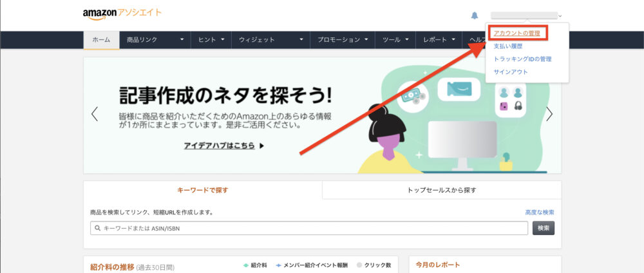Expand the レポート navigation dropdown
The image size is (644, 273).
[439, 40]
